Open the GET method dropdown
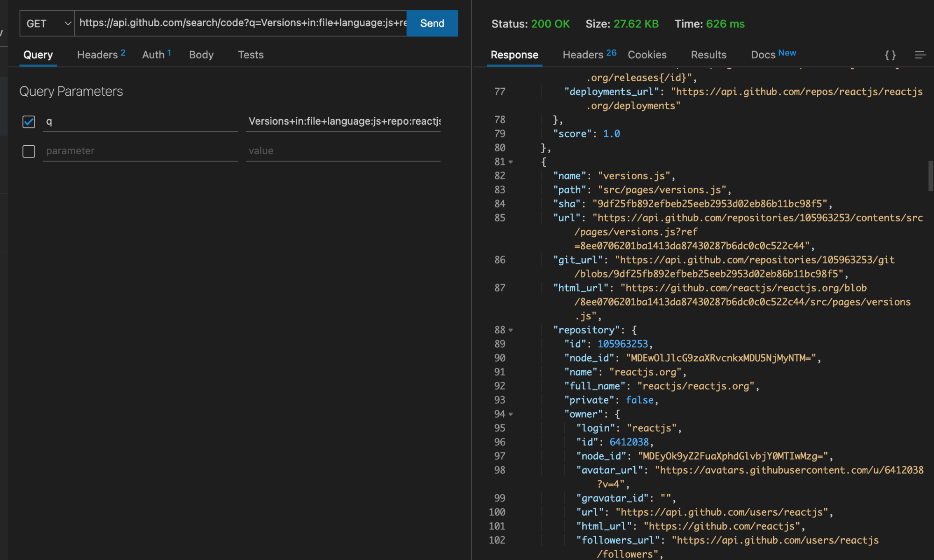Screen dimensions: 934x560 [x=47, y=23]
